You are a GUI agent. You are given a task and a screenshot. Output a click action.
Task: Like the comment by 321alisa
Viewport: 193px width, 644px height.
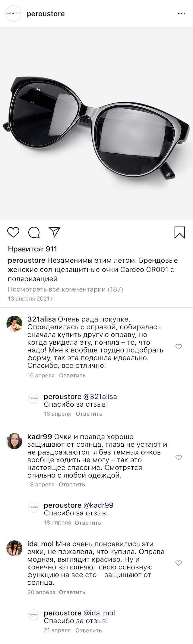179,347
